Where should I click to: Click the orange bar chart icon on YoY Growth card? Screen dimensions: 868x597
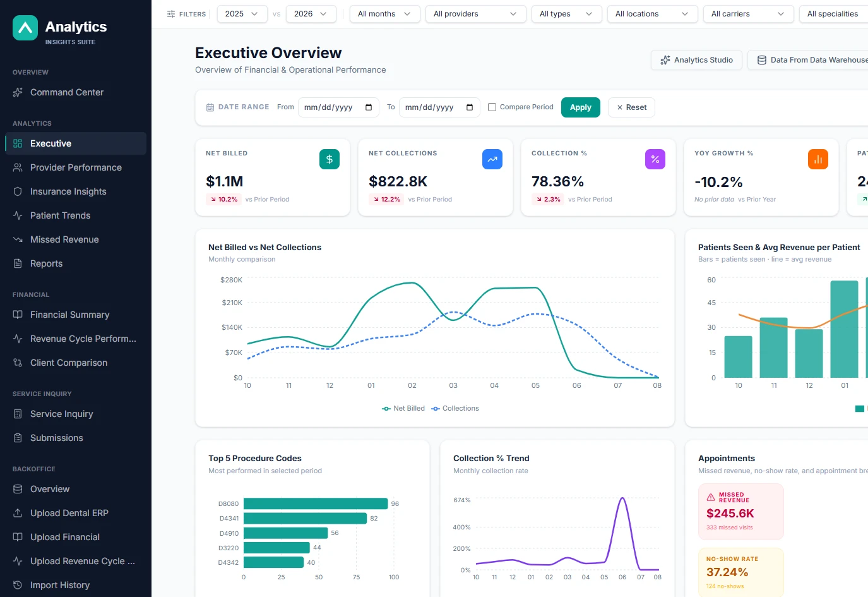pyautogui.click(x=818, y=159)
